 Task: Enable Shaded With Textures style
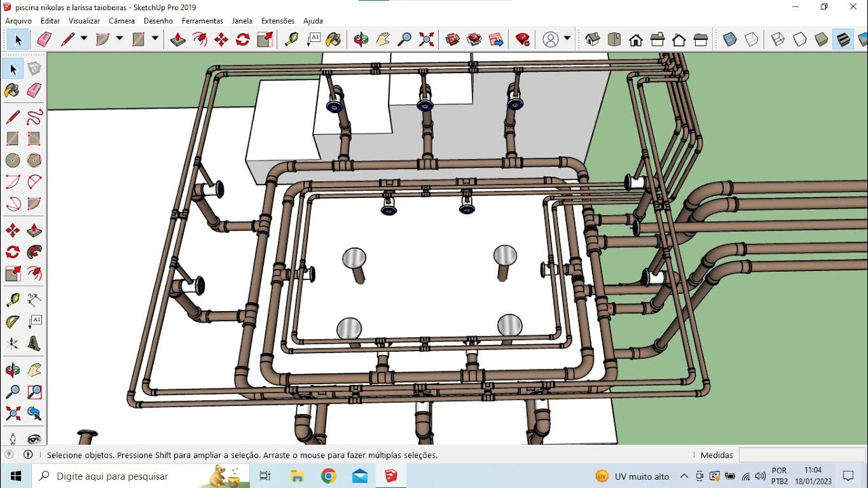click(844, 39)
